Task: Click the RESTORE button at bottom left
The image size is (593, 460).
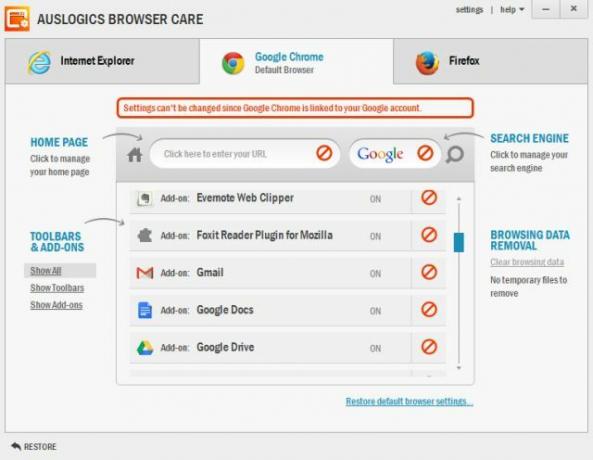Action: (x=34, y=446)
